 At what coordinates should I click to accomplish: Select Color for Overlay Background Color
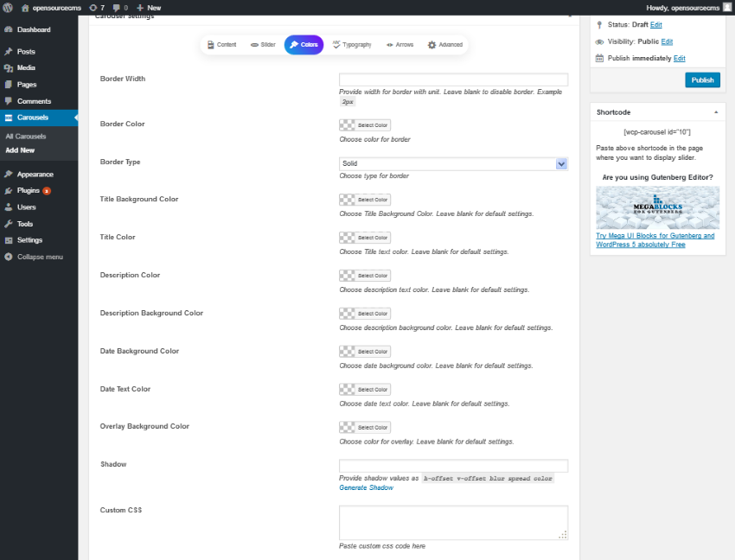pos(365,428)
